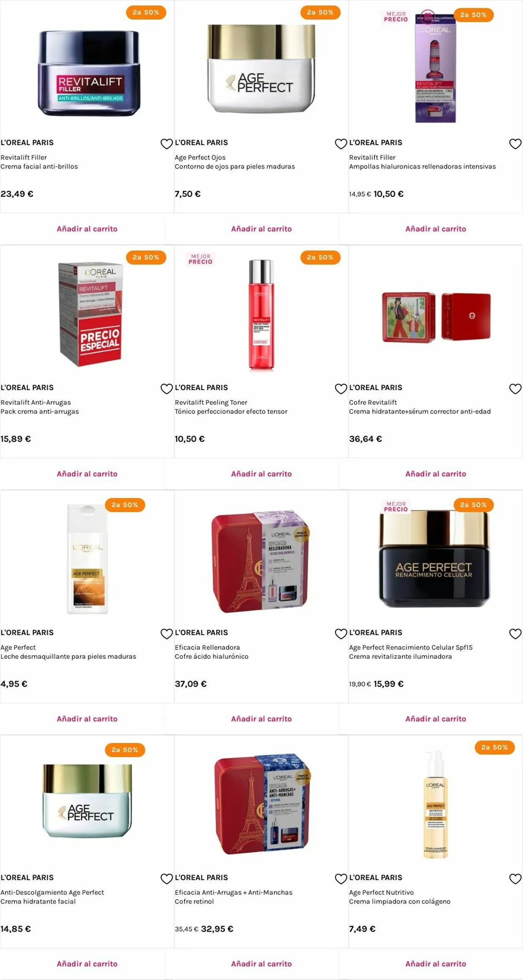The width and height of the screenshot is (523, 980).
Task: Add Eficacia Anti-Arrugas cofre retinol to cart
Action: (261, 964)
